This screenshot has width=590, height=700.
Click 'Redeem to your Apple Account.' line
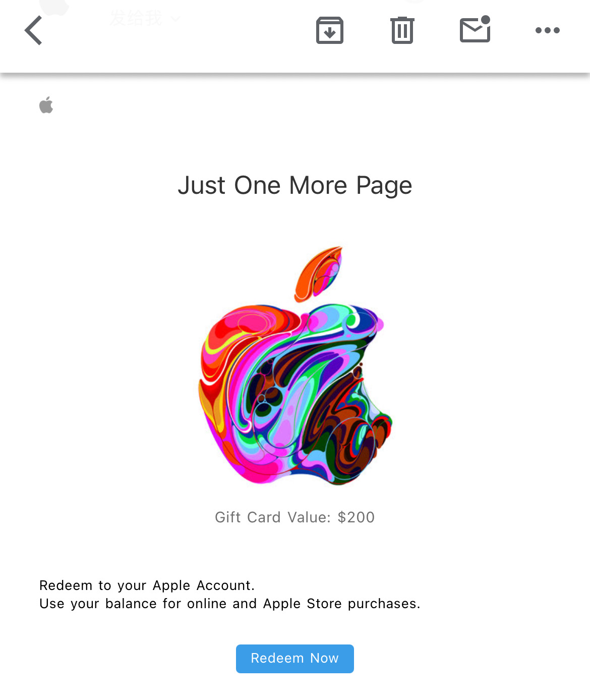tap(147, 585)
